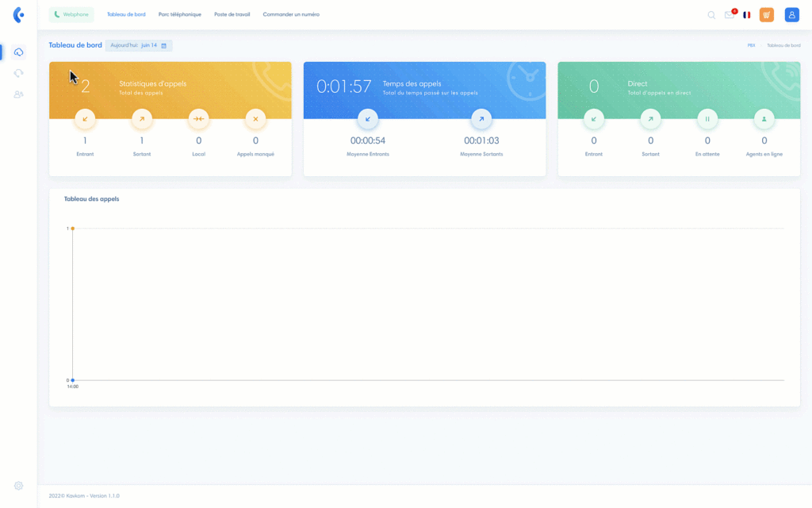
Task: Open 'Commander un numéro' menu item
Action: point(291,14)
